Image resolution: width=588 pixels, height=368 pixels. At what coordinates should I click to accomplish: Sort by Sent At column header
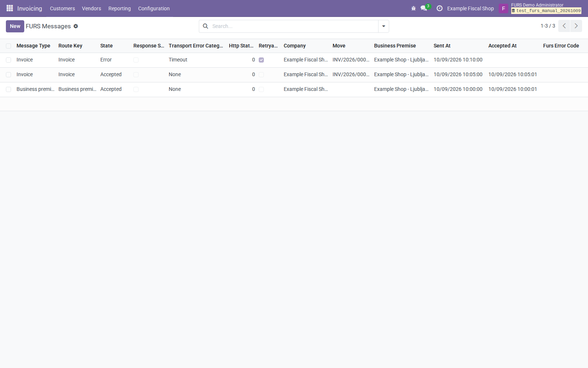[x=442, y=46]
